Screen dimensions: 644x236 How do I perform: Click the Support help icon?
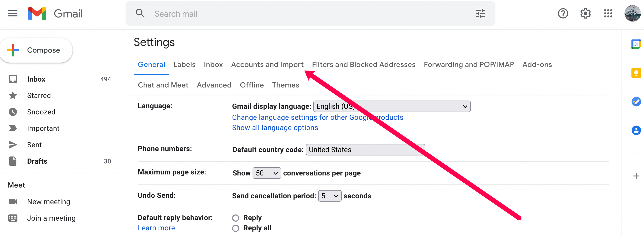pyautogui.click(x=563, y=14)
